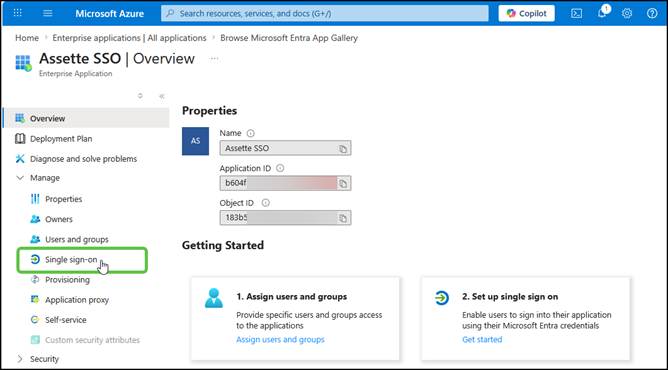Open Properties under Manage
The image size is (668, 370).
coord(63,199)
